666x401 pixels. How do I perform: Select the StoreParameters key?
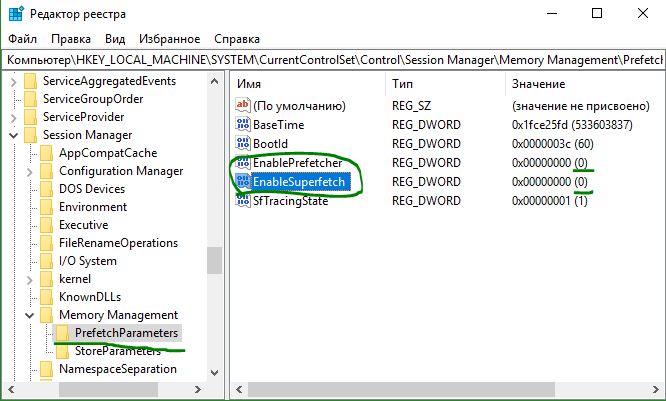(x=117, y=351)
